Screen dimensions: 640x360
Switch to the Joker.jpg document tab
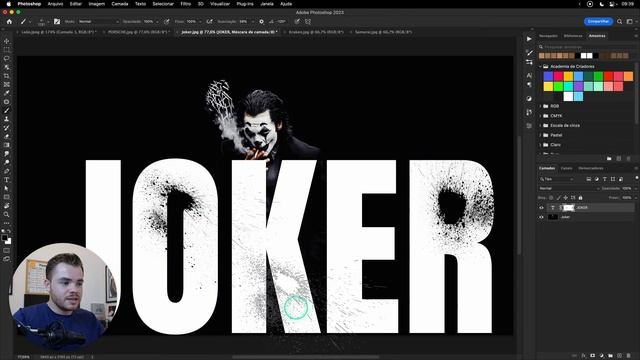click(229, 32)
